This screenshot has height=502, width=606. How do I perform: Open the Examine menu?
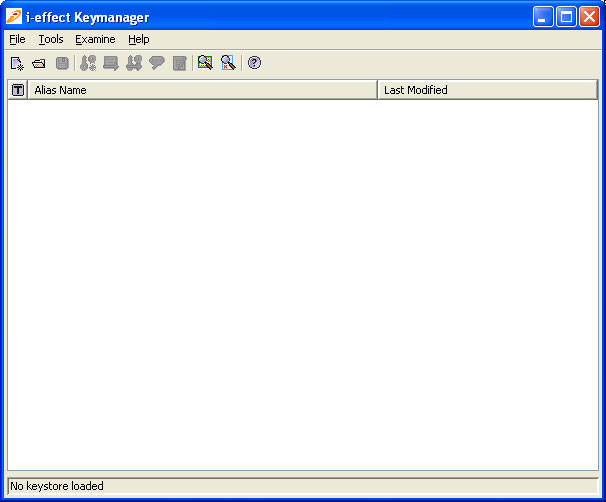pos(95,39)
